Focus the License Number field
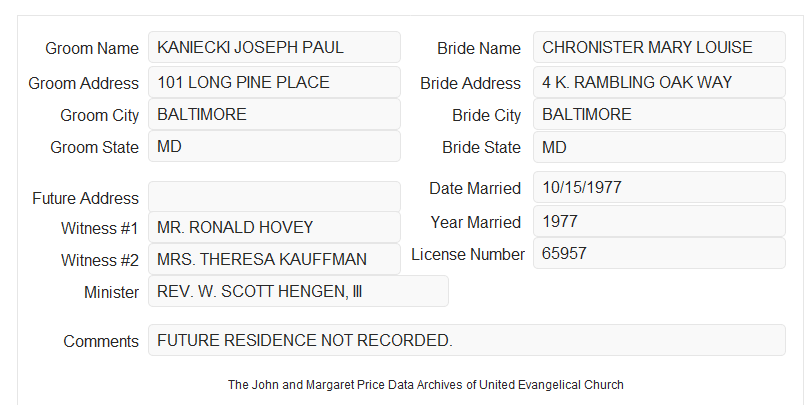 pyautogui.click(x=659, y=253)
